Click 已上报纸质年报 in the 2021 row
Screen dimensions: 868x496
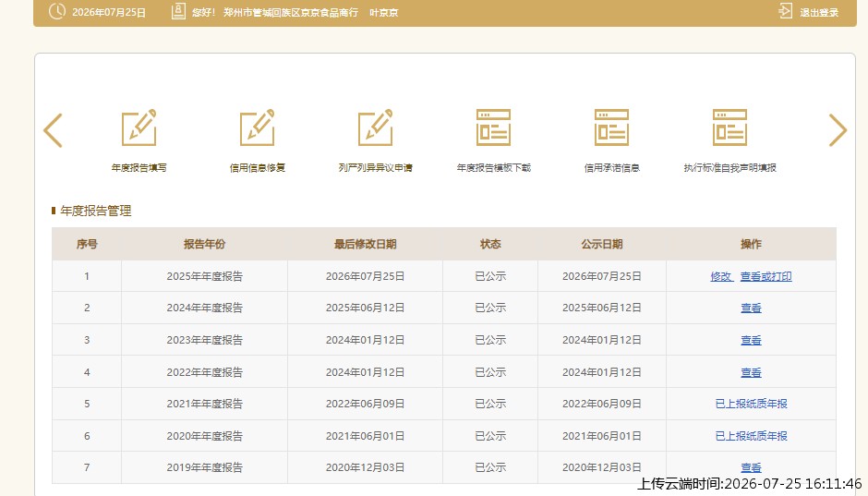point(752,404)
